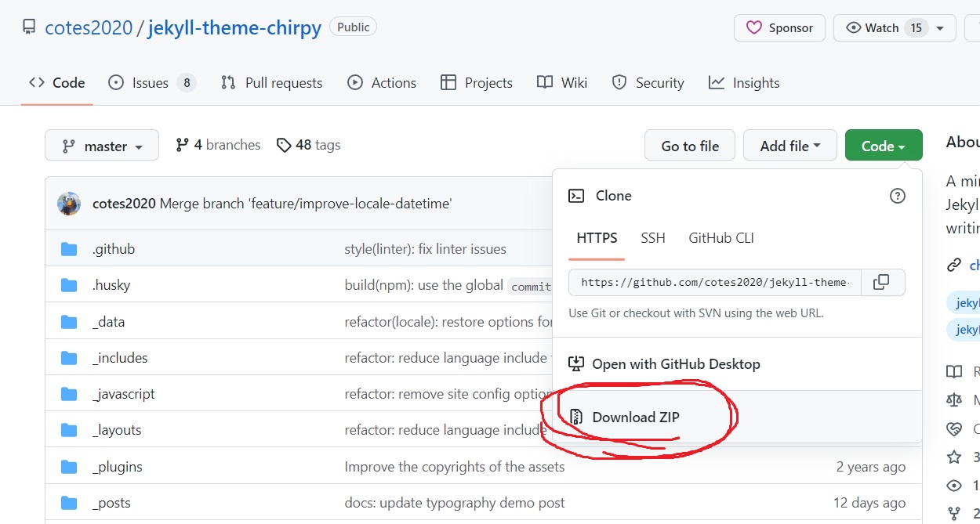Image resolution: width=980 pixels, height=524 pixels.
Task: Click the repository book icon beside cotes2020
Action: coord(29,27)
